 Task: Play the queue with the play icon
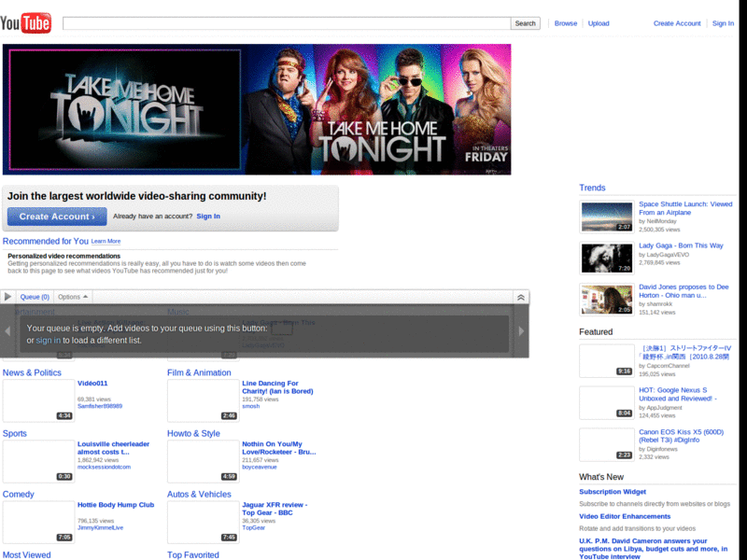point(7,297)
